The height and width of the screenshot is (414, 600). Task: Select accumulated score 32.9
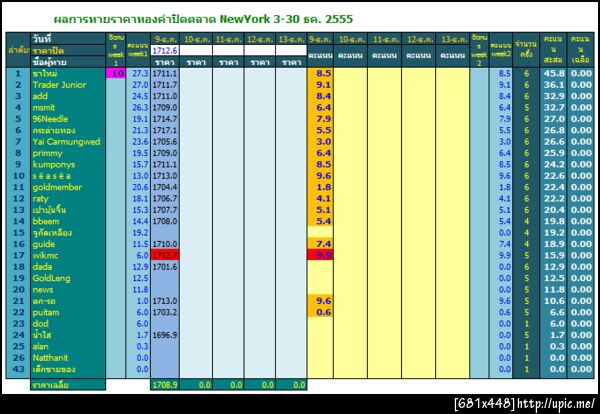(x=553, y=96)
